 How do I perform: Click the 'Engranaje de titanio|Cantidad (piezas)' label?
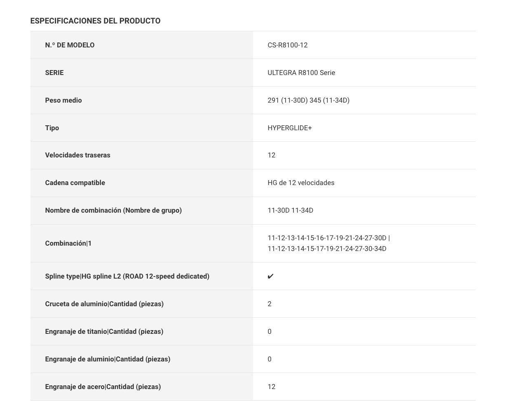pyautogui.click(x=104, y=332)
